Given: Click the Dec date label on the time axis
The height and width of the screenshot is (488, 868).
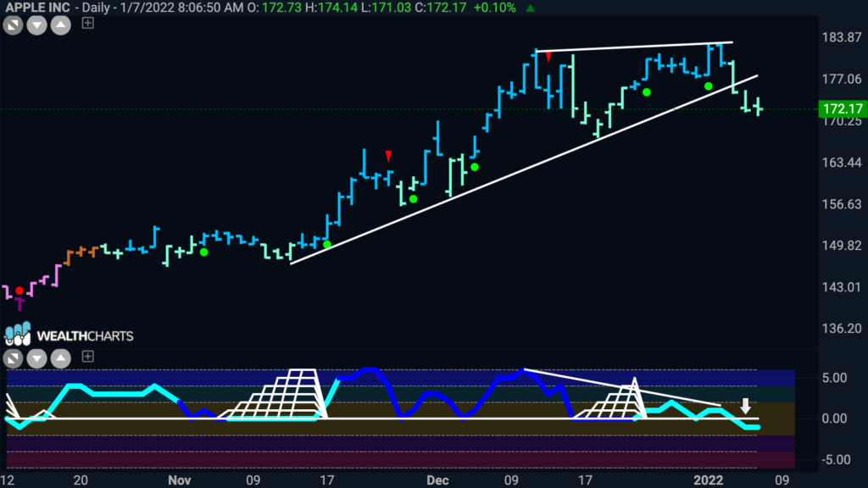Looking at the screenshot, I should coord(437,480).
